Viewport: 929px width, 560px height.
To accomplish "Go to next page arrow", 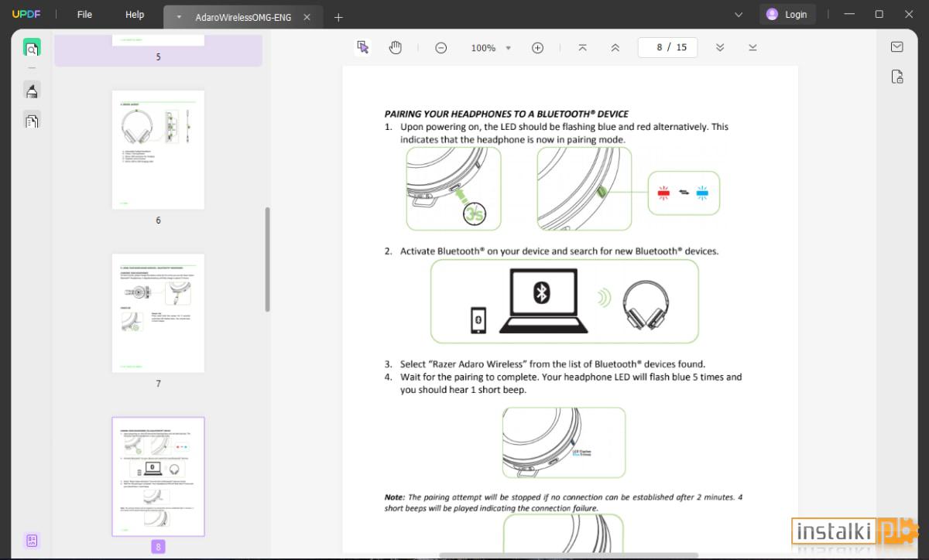I will pyautogui.click(x=720, y=48).
